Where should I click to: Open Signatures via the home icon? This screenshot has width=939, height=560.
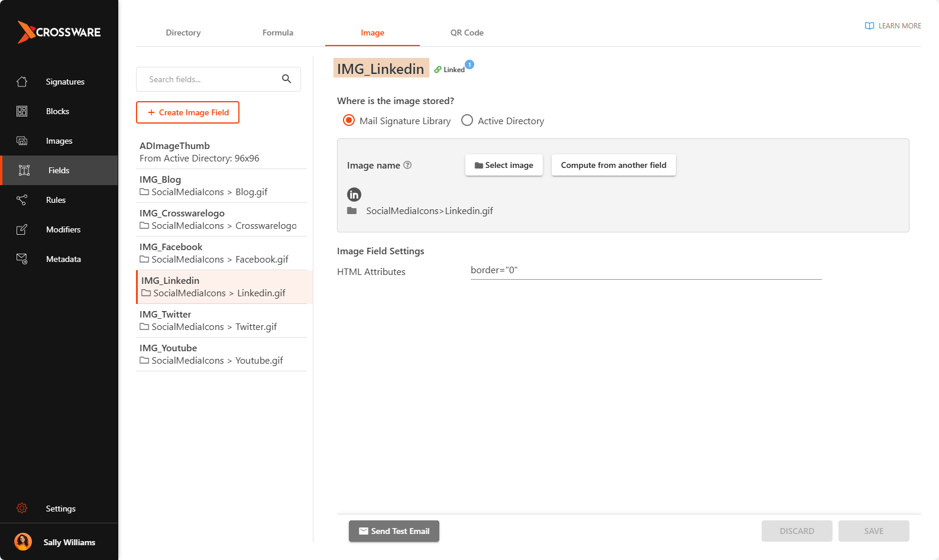click(22, 82)
